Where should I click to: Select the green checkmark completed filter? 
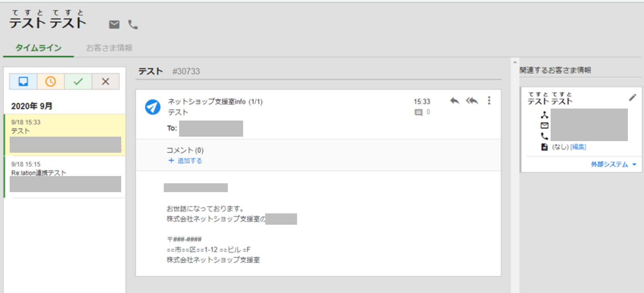pos(78,82)
